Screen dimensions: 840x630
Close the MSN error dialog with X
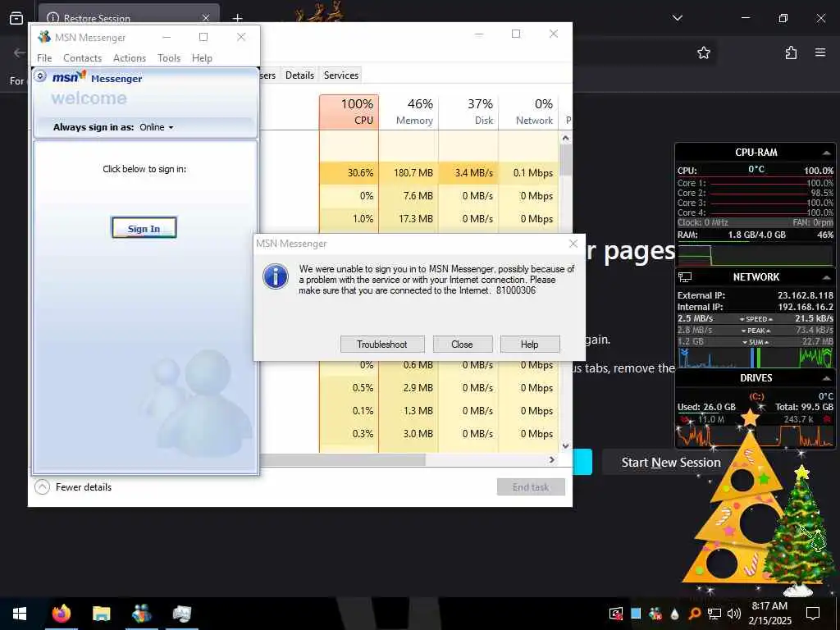tap(573, 244)
